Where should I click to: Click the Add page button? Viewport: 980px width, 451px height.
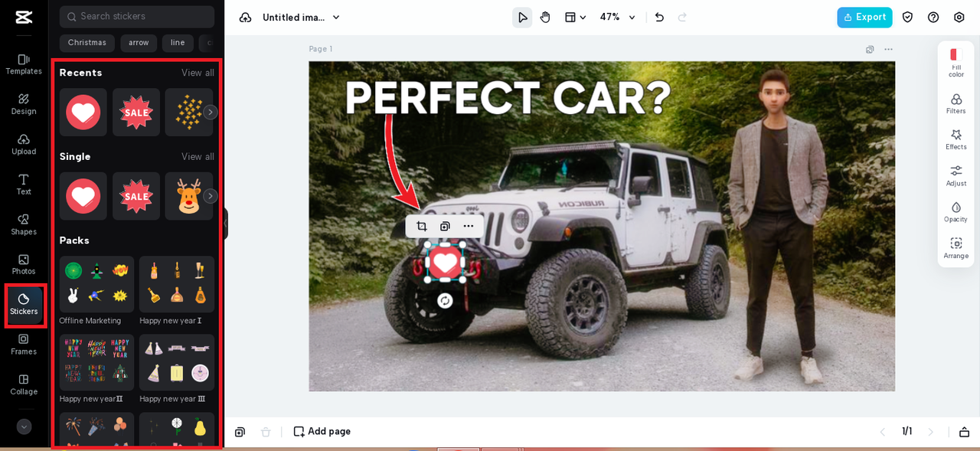tap(322, 432)
